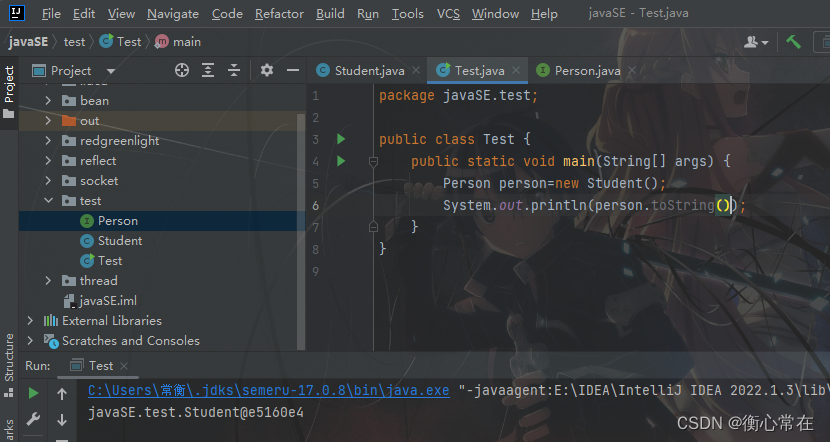Click the main method breadcrumb
Image resolution: width=830 pixels, height=442 pixels.
coord(178,42)
